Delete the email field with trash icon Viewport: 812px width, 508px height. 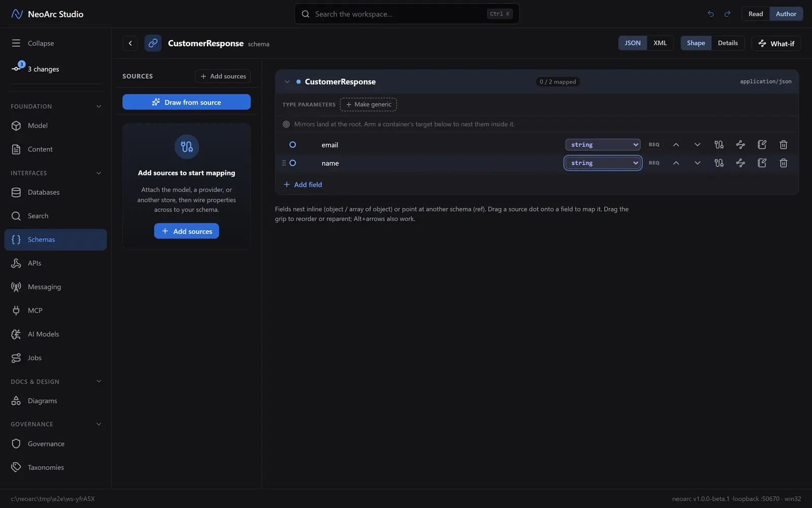[783, 145]
